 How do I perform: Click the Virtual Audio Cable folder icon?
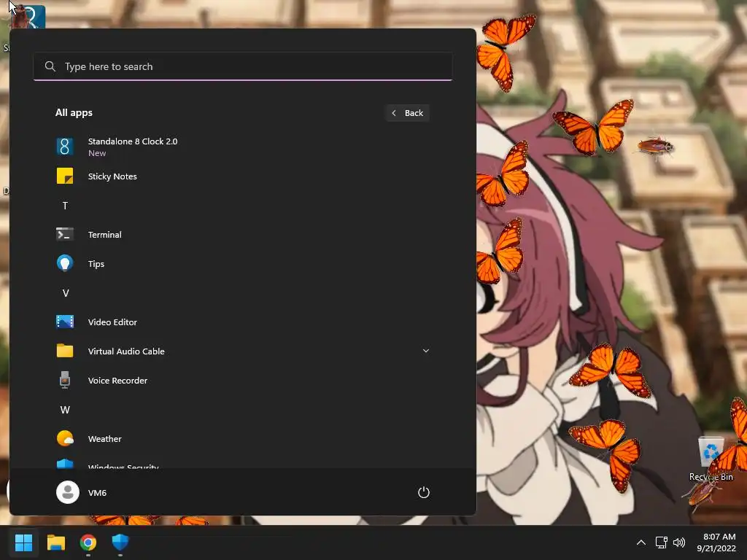click(65, 351)
